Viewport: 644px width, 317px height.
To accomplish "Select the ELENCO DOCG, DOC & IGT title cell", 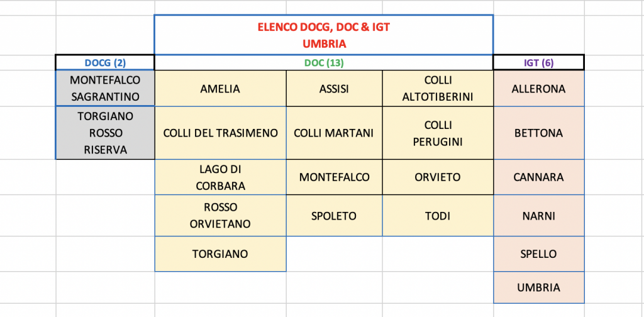I will (324, 35).
